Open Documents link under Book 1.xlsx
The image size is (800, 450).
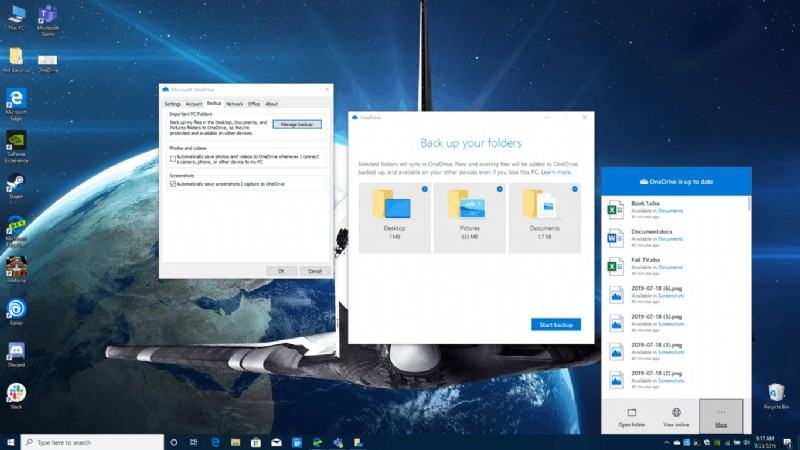click(x=670, y=211)
